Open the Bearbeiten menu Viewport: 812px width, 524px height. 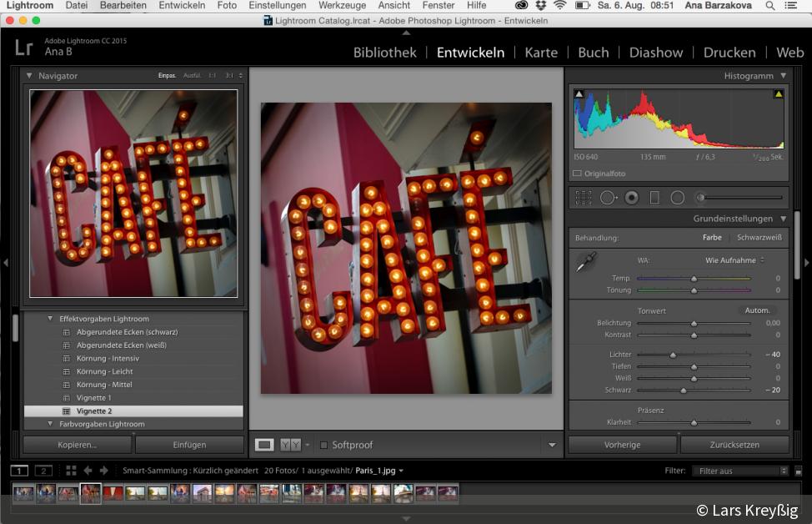[123, 5]
